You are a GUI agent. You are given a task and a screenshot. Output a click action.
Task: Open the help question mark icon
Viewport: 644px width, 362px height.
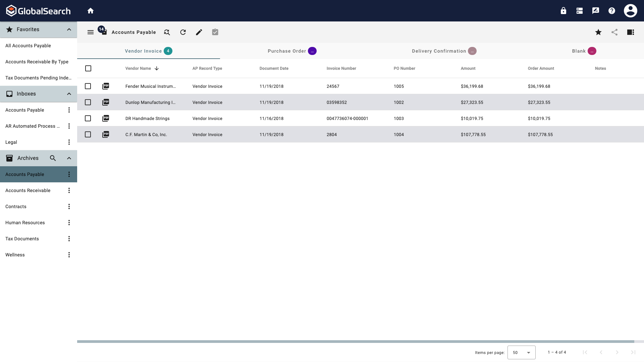coord(611,11)
